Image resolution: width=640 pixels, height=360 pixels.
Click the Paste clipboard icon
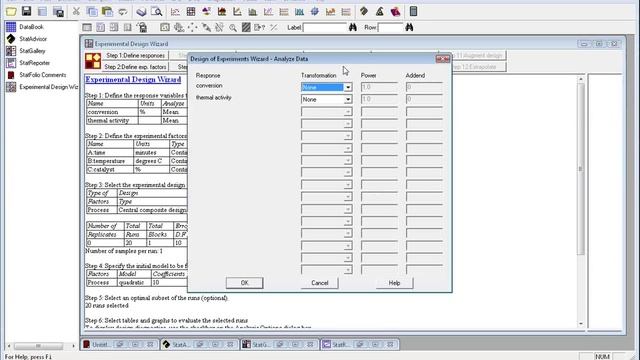[x=107, y=11]
